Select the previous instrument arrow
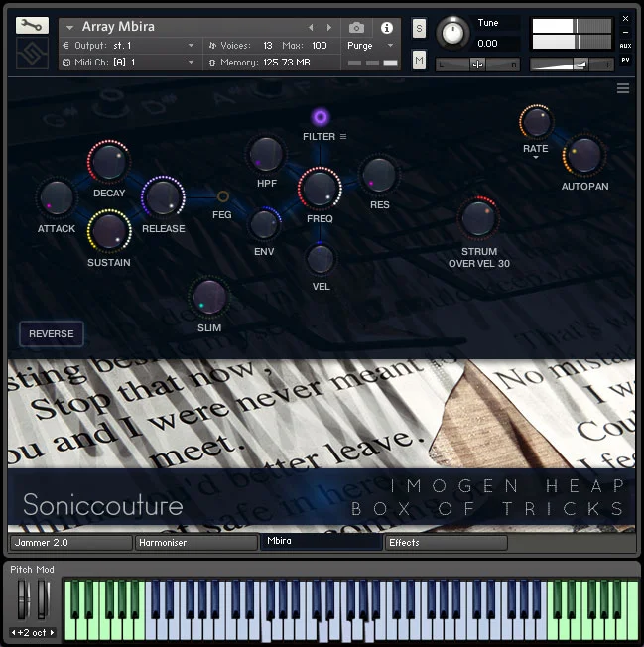The width and height of the screenshot is (644, 647). 311,28
